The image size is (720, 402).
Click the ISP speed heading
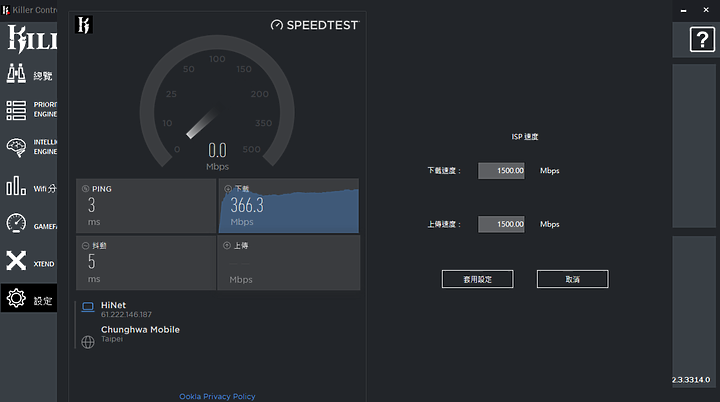(525, 136)
